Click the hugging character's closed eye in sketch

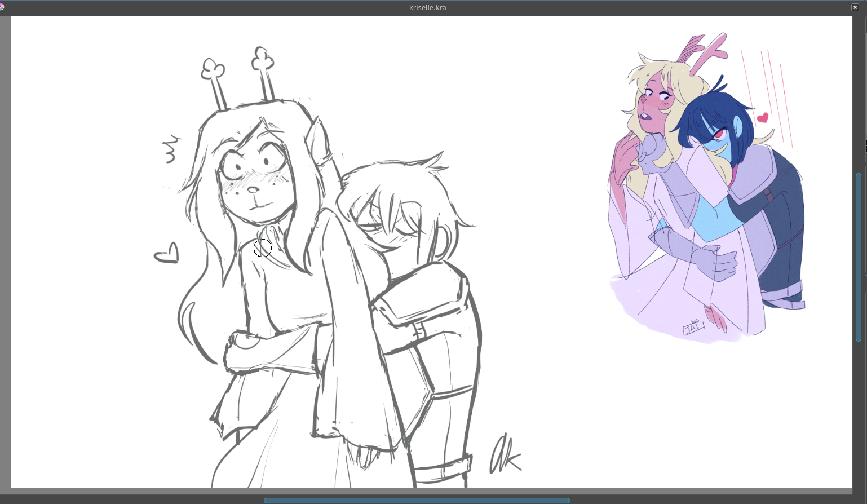371,228
